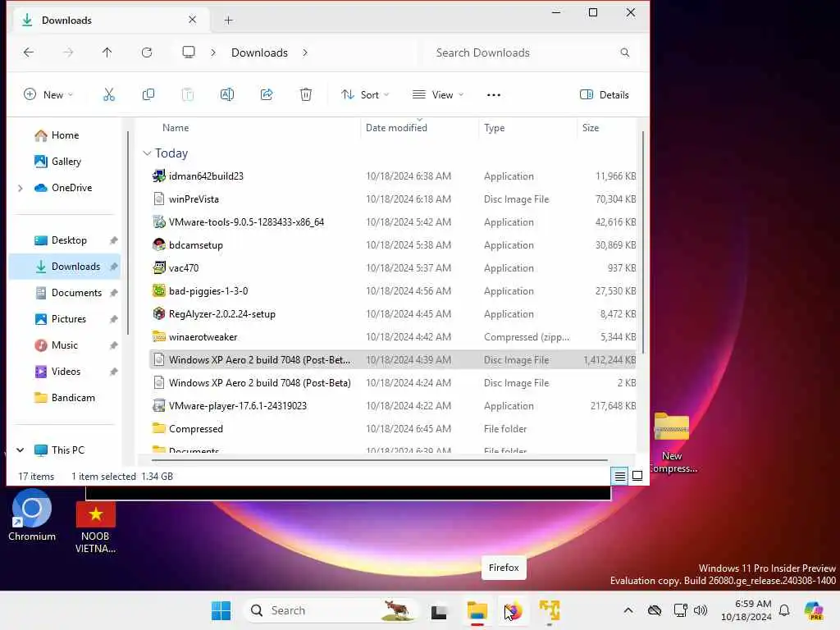
Task: Click chevron after Downloads in address bar
Action: (x=305, y=52)
